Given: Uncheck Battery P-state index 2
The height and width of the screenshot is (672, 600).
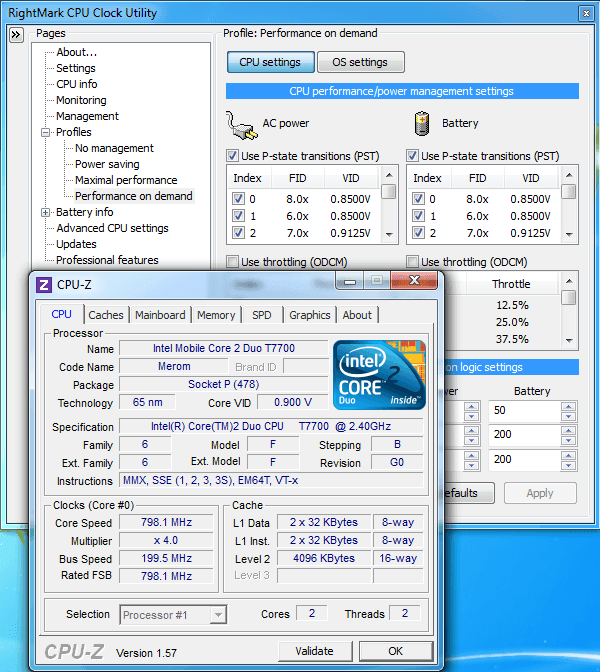Looking at the screenshot, I should [418, 233].
